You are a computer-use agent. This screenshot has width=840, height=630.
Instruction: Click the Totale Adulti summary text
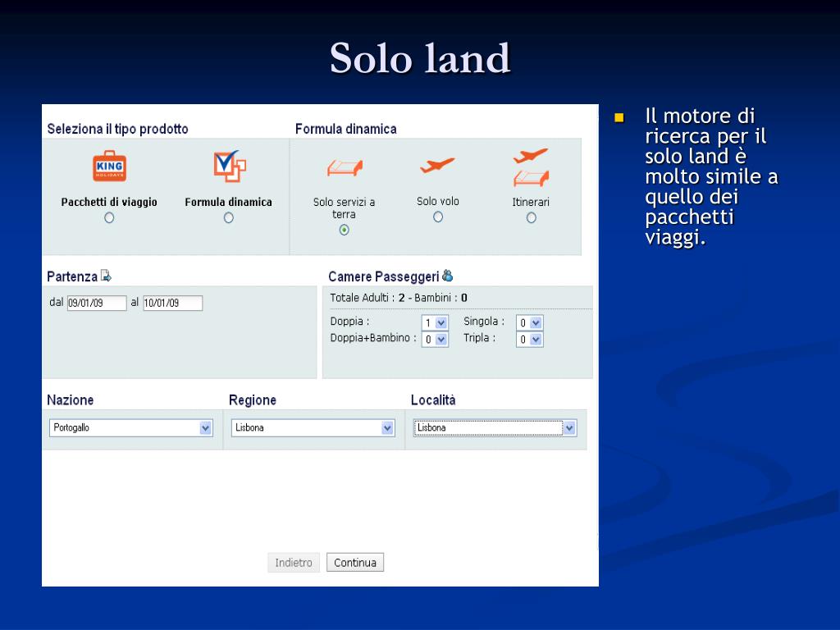399,298
